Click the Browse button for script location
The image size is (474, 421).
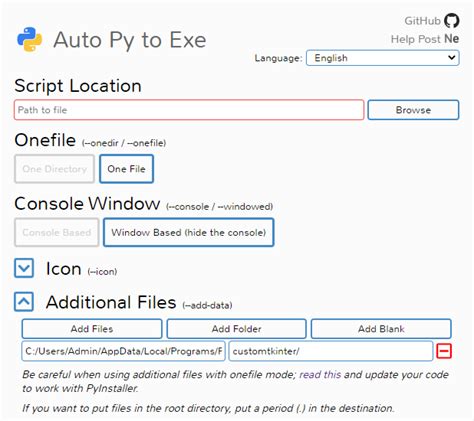point(413,110)
